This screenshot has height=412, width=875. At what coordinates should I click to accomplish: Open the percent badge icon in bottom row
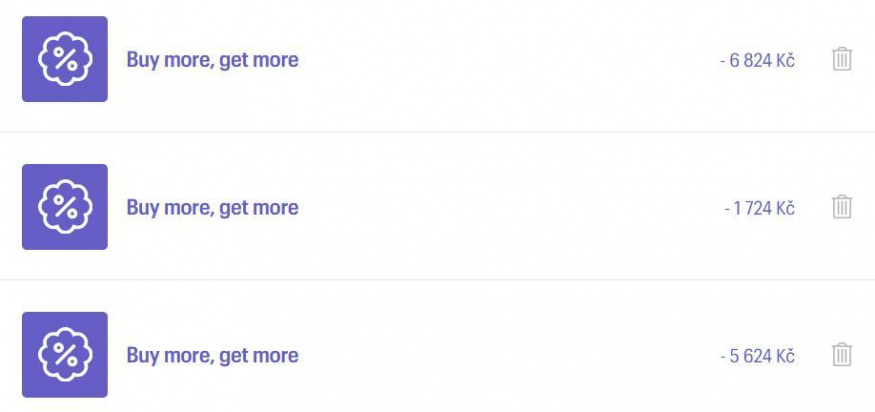click(65, 354)
